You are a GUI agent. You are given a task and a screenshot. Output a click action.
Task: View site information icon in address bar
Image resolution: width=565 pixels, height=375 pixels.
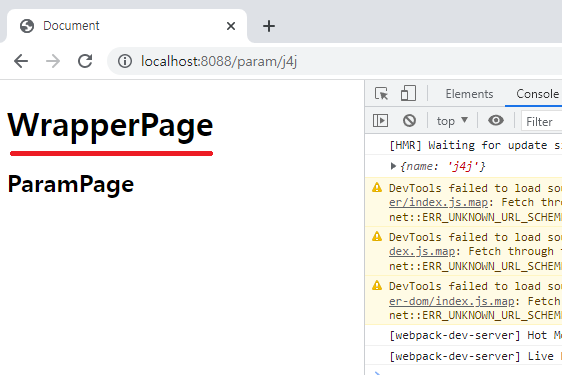[x=125, y=61]
